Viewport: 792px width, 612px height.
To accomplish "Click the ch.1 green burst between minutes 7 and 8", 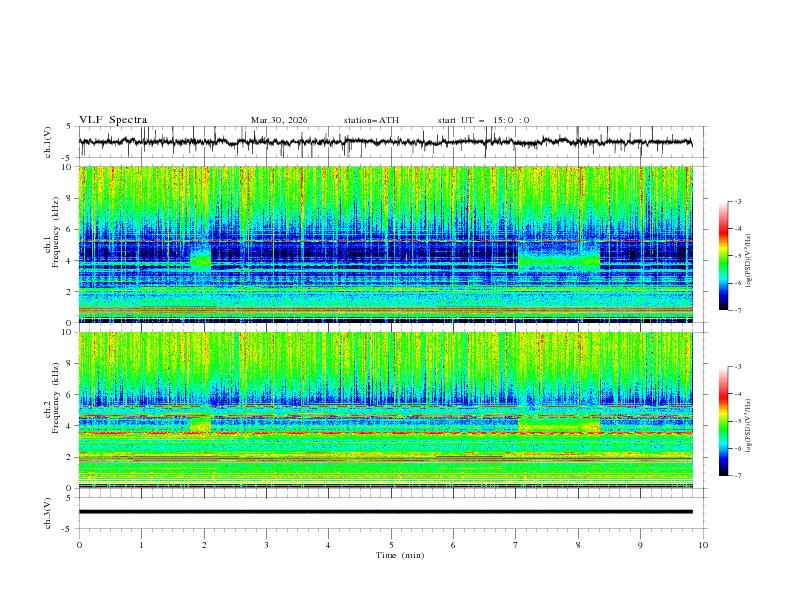I will coord(559,258).
